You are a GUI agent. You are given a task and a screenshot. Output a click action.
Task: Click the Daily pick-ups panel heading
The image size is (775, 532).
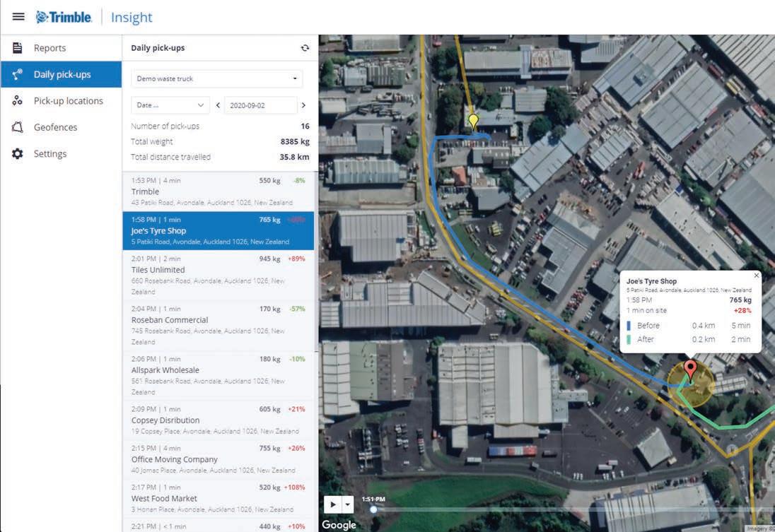point(158,48)
